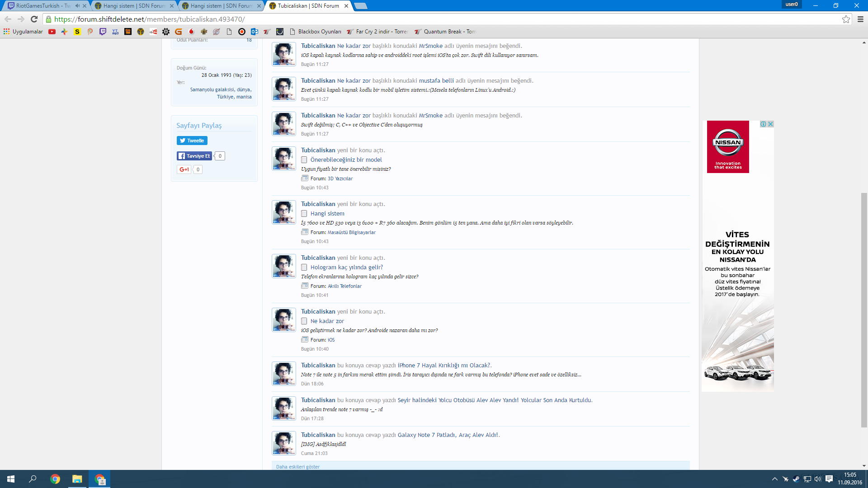Reload the page with refresh icon
Screen dimensions: 868x488
click(x=34, y=19)
